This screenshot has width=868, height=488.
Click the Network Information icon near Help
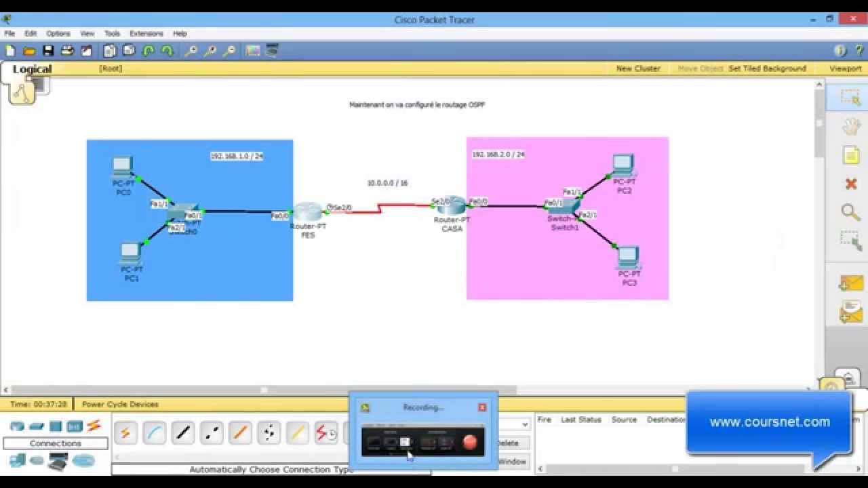(840, 50)
